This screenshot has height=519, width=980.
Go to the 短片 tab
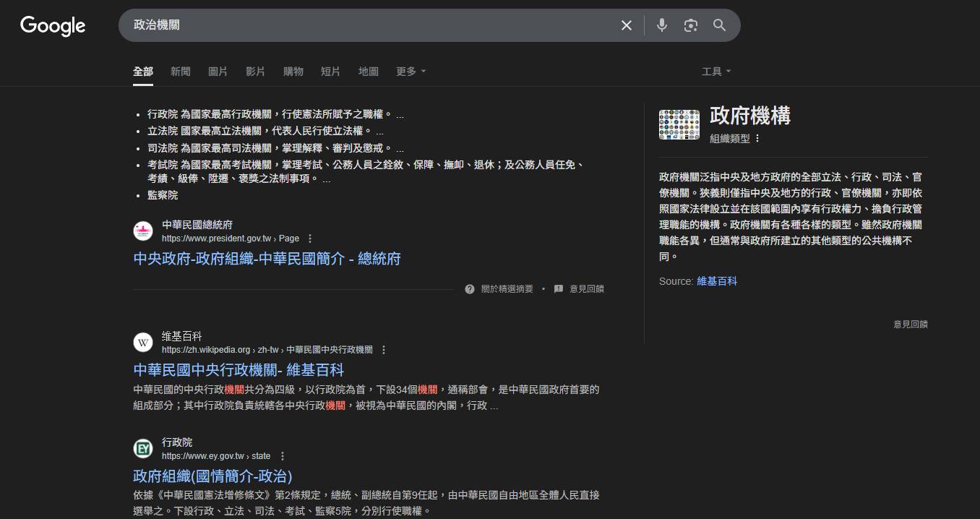point(331,71)
